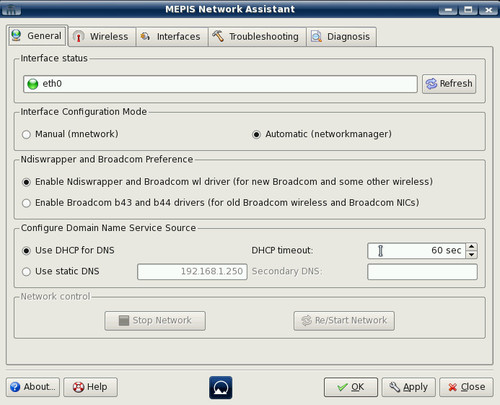500x405 pixels.
Task: Click the DHCP timeout value field
Action: tap(416, 251)
